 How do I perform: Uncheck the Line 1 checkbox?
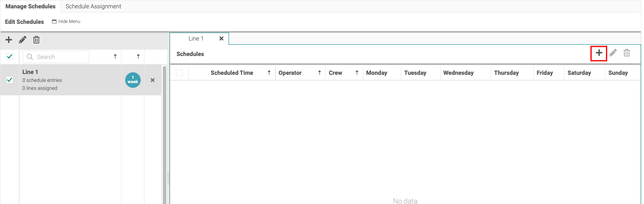10,80
